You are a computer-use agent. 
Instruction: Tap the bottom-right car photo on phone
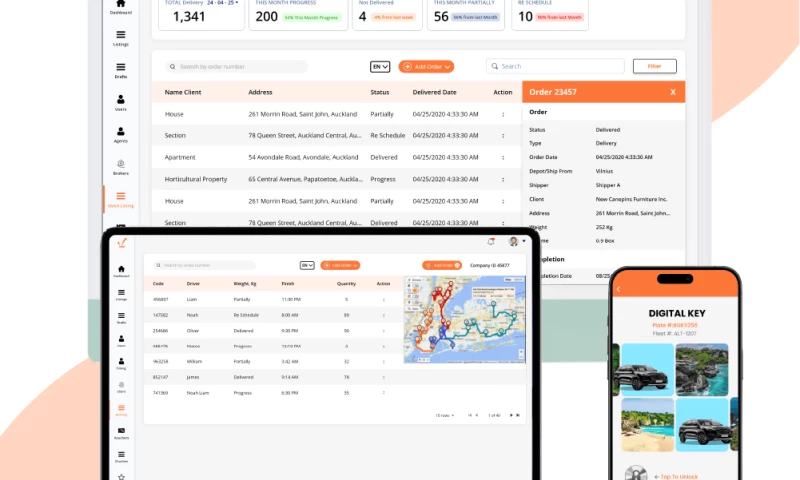[702, 425]
